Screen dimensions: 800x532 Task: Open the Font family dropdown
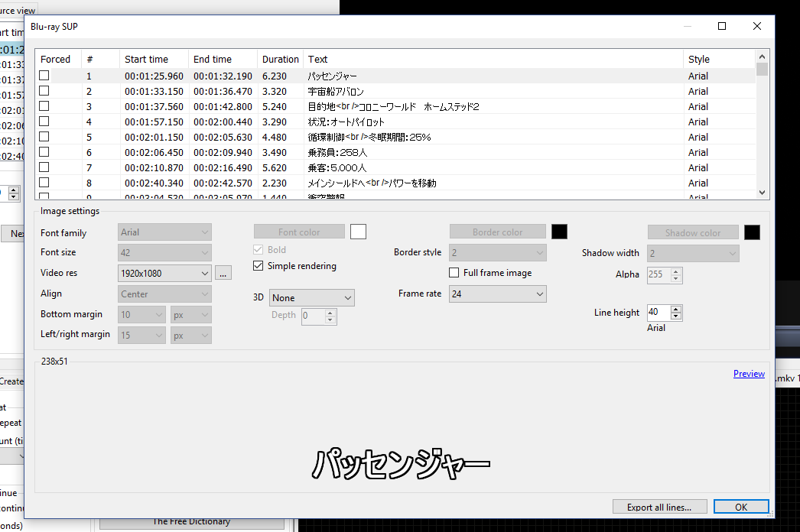pyautogui.click(x=164, y=232)
